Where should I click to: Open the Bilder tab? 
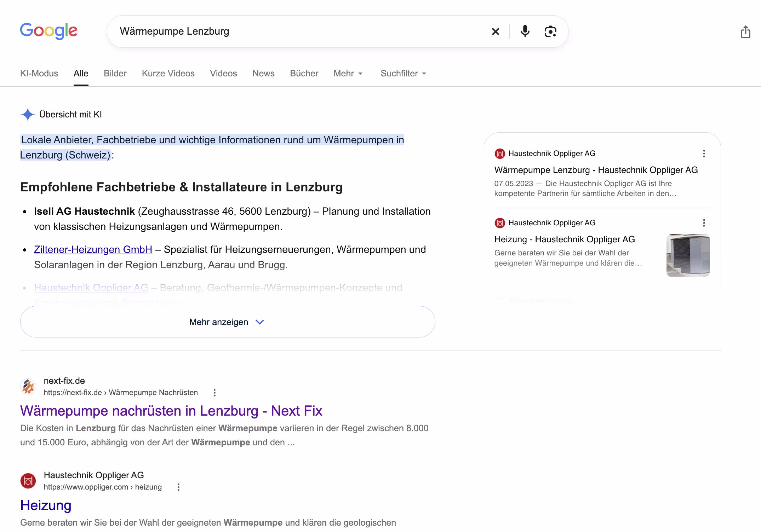[x=115, y=73]
